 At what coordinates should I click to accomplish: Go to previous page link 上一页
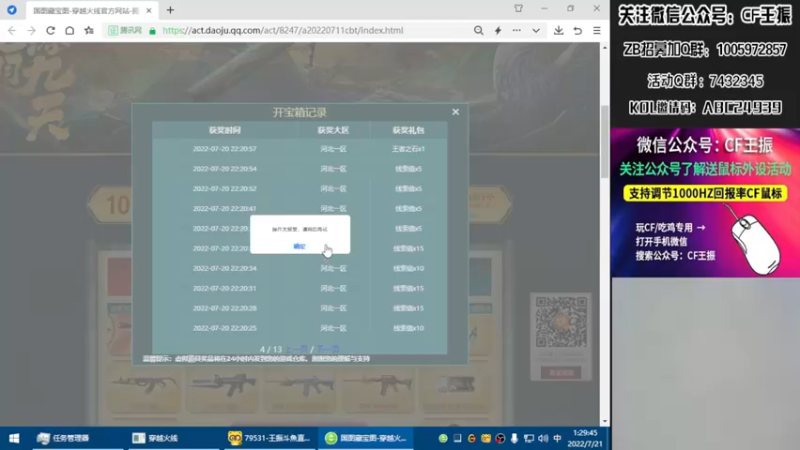click(x=296, y=349)
